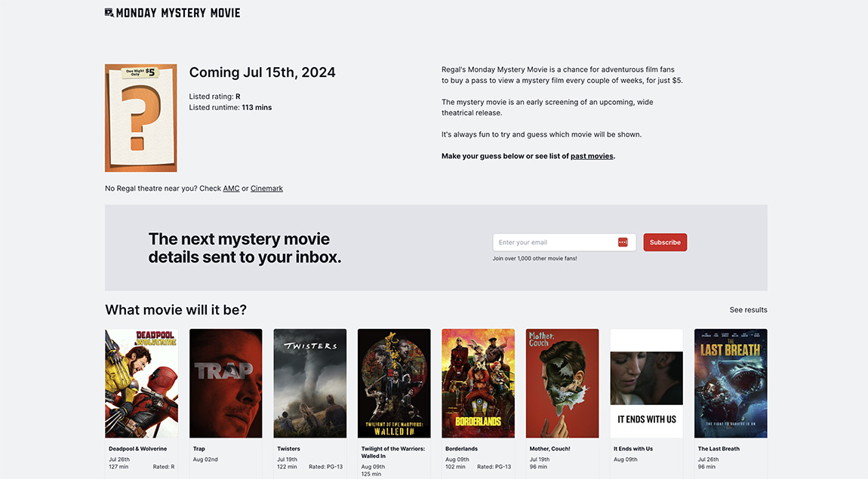Open the past movies list link

(592, 156)
